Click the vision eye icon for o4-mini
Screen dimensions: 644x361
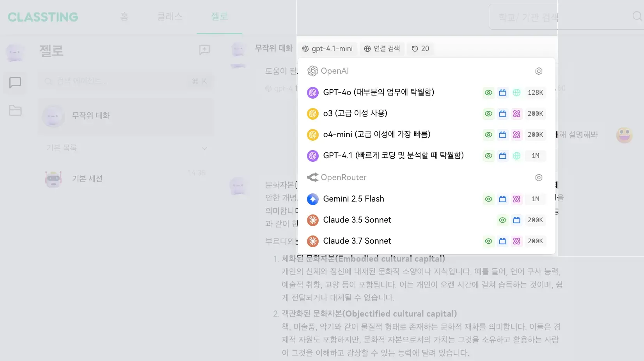488,134
